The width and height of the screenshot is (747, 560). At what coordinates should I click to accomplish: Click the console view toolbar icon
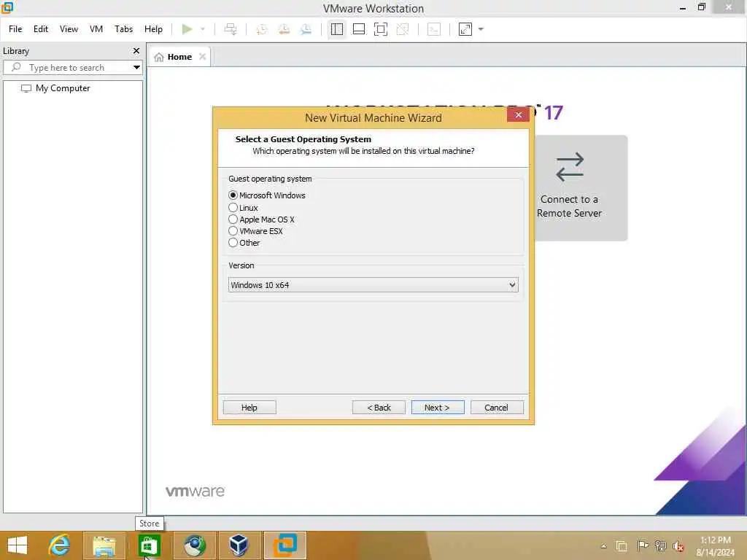(434, 29)
